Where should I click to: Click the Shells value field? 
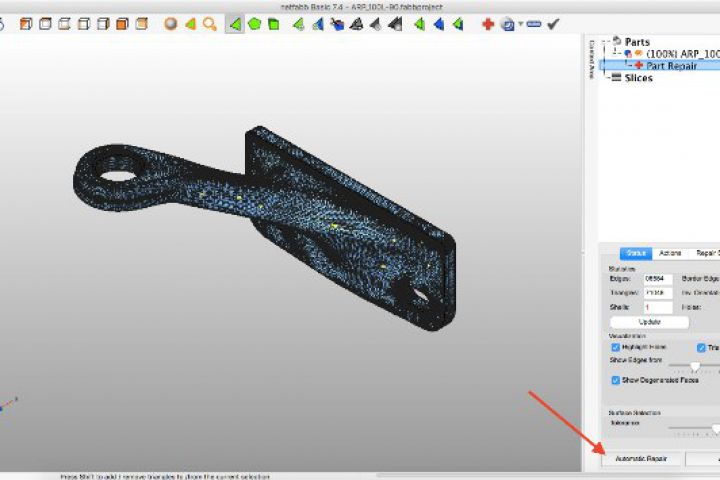[658, 307]
